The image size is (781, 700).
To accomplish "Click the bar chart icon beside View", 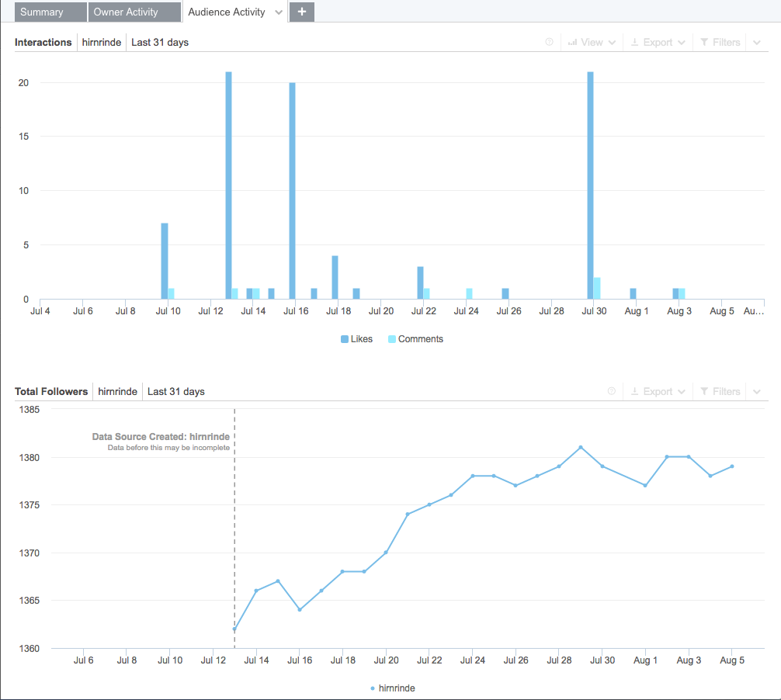I will (573, 43).
